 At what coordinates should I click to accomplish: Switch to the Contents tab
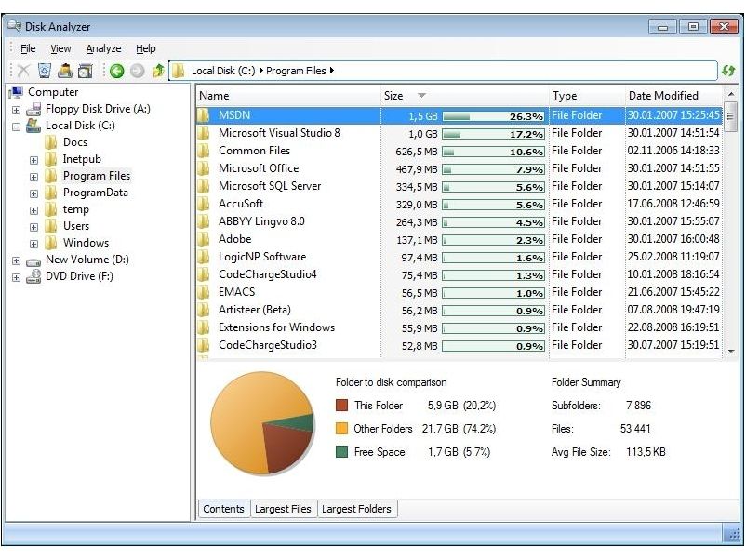223,509
